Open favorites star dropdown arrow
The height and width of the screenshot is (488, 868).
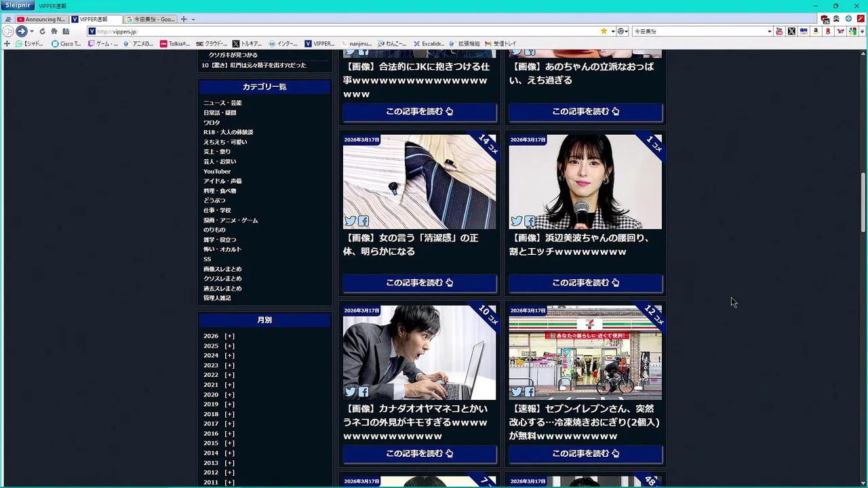(x=612, y=31)
